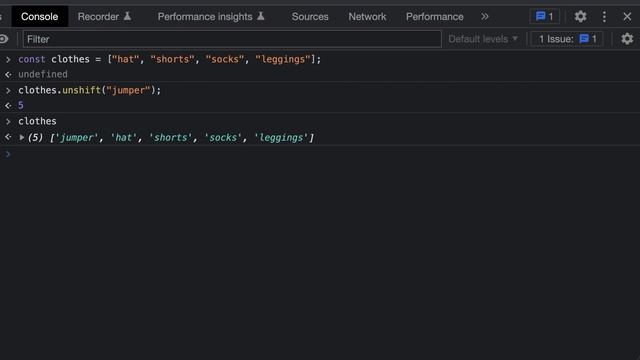Click the Recorder experiment flask icon
Screen dimensions: 640x360
[127, 16]
